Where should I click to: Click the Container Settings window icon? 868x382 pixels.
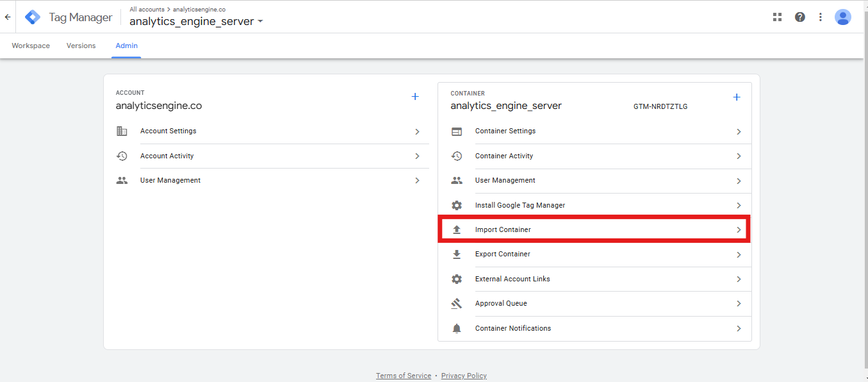[457, 131]
